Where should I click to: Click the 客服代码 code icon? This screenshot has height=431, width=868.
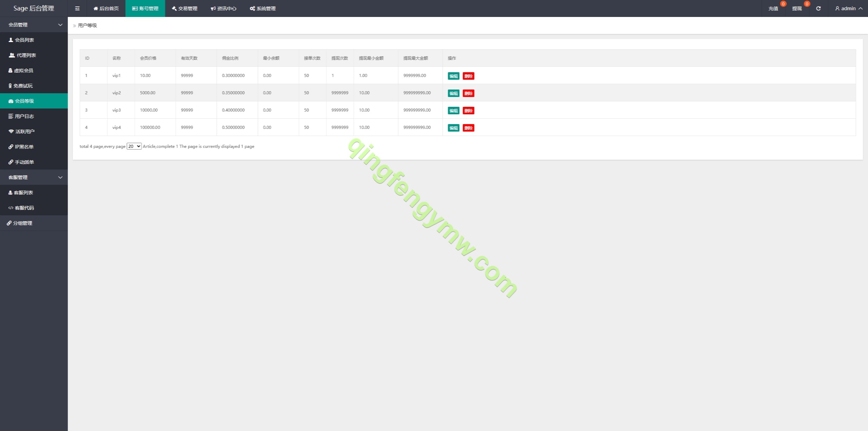pos(11,208)
